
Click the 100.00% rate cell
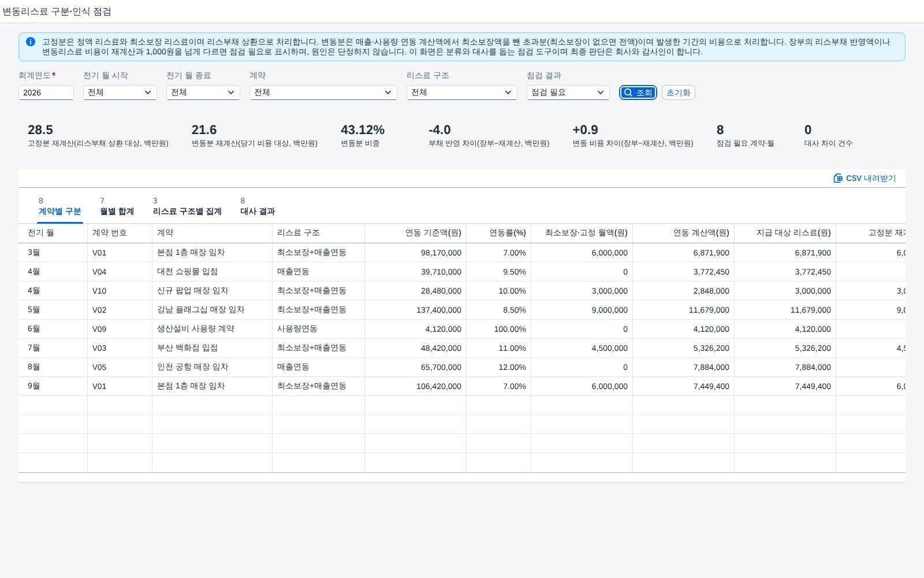499,329
